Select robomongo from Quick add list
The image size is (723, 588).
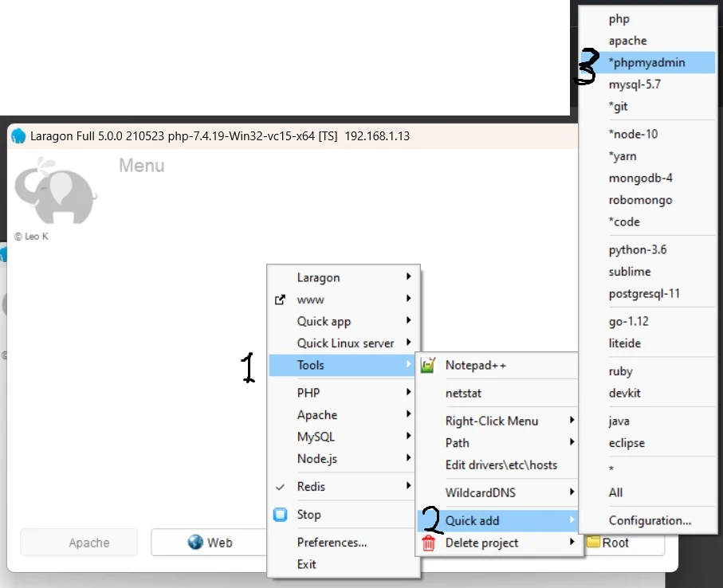[x=647, y=200]
